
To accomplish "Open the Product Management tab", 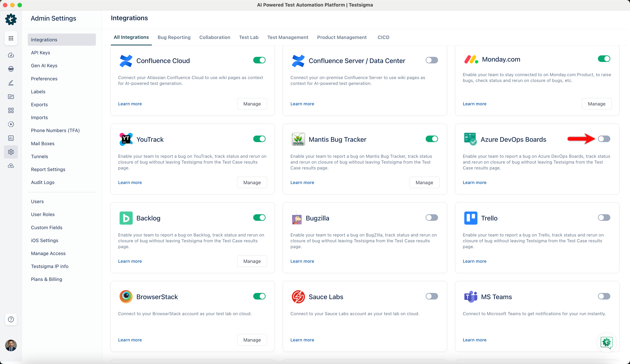I will pyautogui.click(x=342, y=37).
